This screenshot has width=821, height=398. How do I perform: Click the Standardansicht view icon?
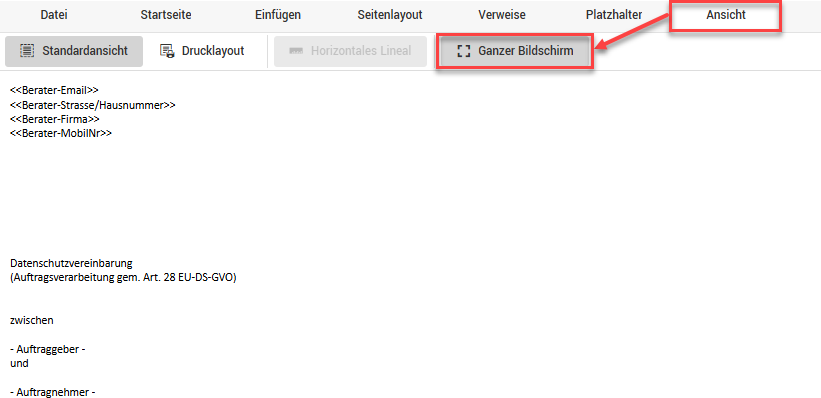point(27,51)
